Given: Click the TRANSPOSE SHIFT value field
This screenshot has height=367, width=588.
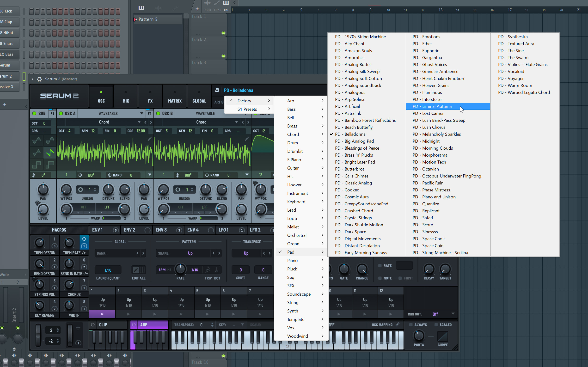Looking at the screenshot, I should pos(240,270).
